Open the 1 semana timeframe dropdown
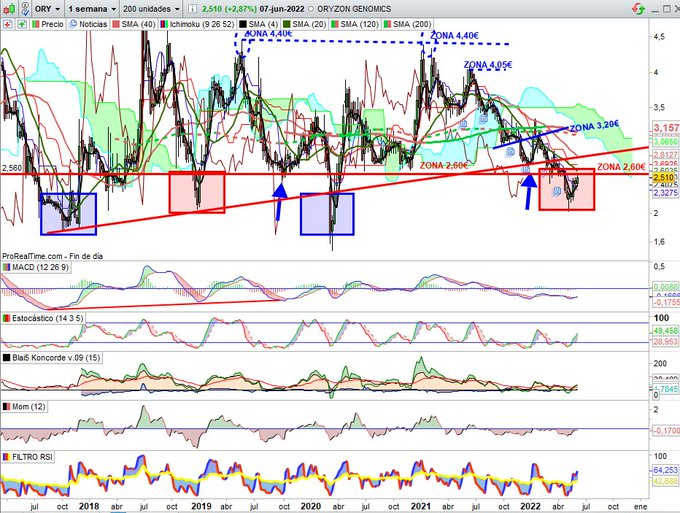680x513 pixels. pos(92,9)
